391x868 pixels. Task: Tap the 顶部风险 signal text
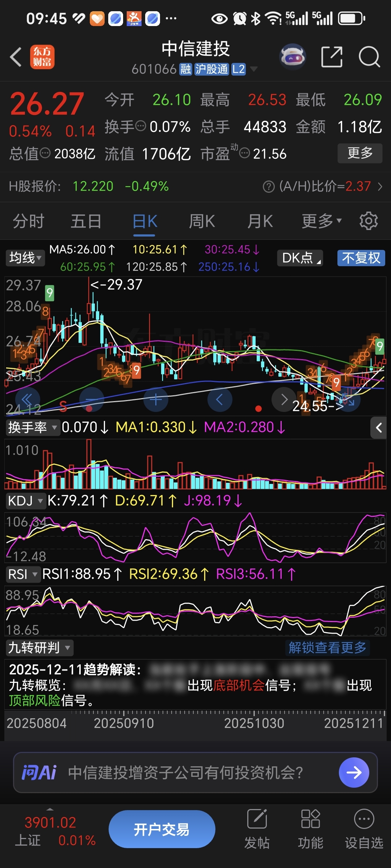(34, 701)
